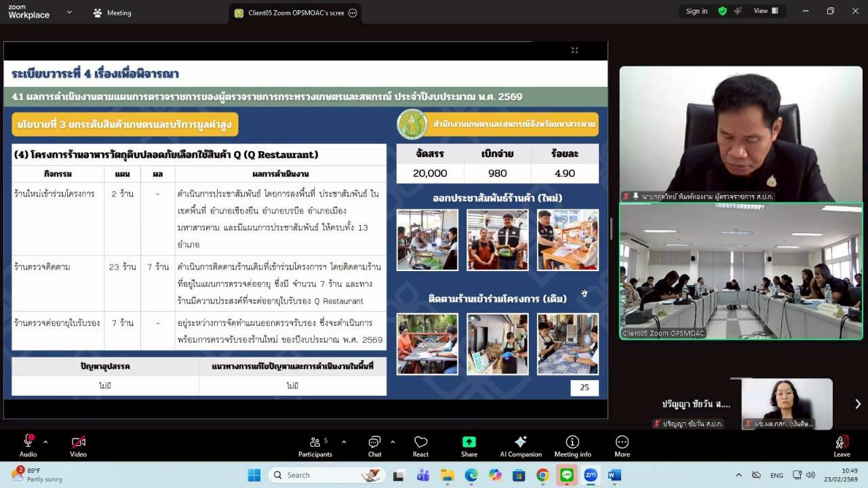Stop video using the Video camera icon
Image resolution: width=868 pixels, height=488 pixels.
coord(78,444)
